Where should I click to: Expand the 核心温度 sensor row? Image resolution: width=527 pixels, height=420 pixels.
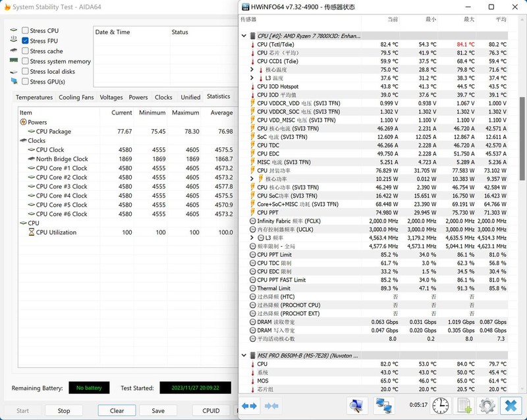pyautogui.click(x=252, y=70)
